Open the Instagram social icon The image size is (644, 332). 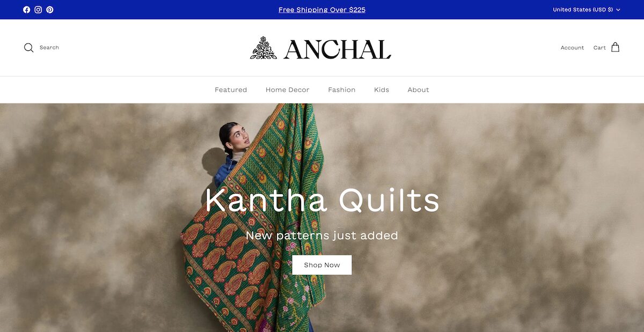click(38, 10)
